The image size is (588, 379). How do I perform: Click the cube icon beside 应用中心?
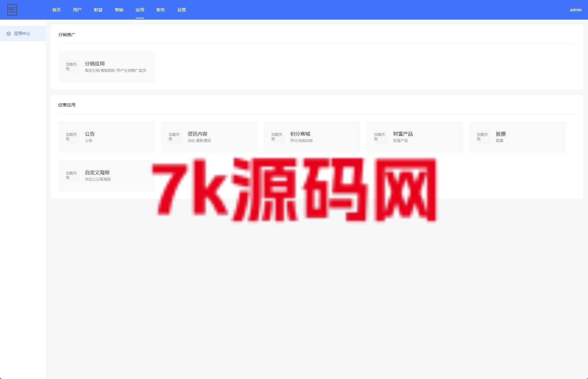click(x=9, y=34)
